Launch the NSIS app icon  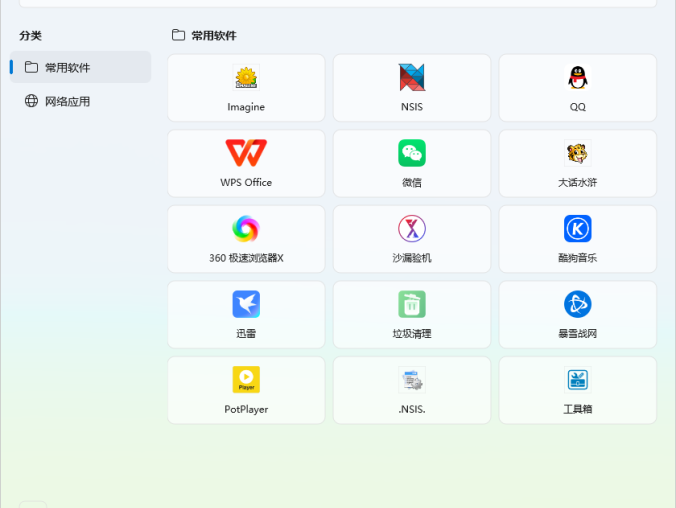tap(412, 78)
